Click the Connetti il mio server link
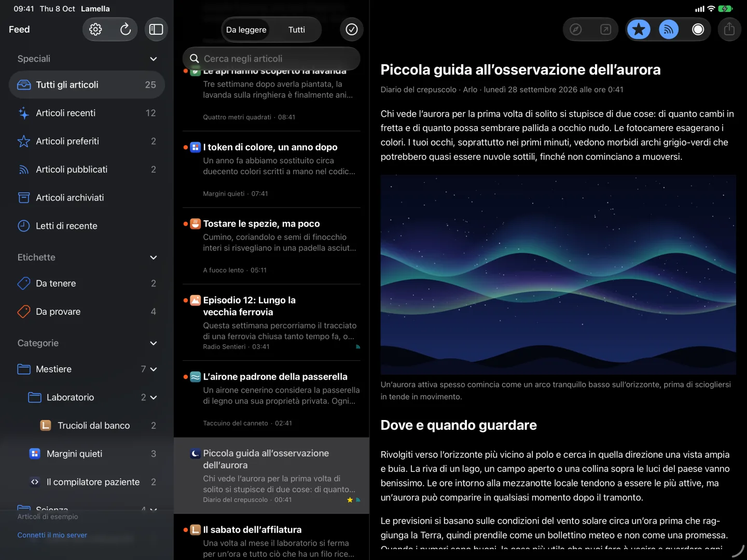 click(x=52, y=535)
